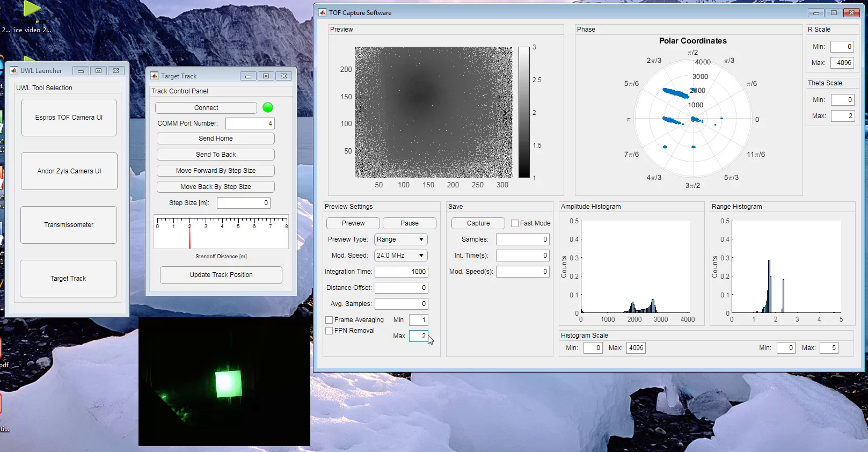The height and width of the screenshot is (452, 868).
Task: Click the Amplitude Histogram chart
Action: (x=635, y=267)
